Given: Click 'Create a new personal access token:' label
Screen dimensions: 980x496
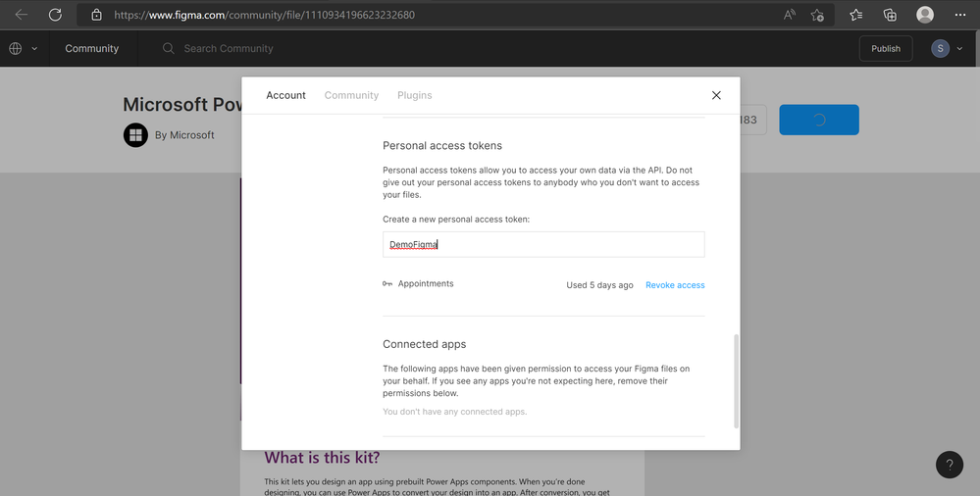Looking at the screenshot, I should point(456,220).
